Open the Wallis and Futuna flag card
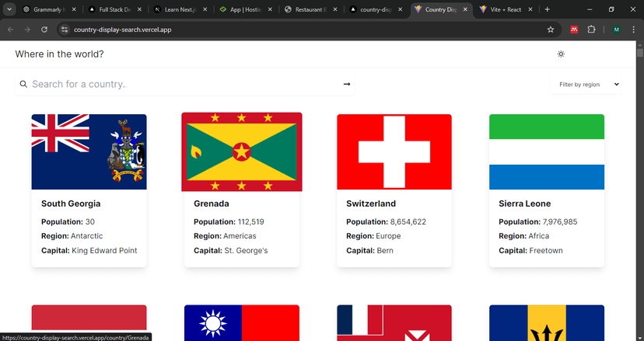644x341 pixels. coord(394,323)
